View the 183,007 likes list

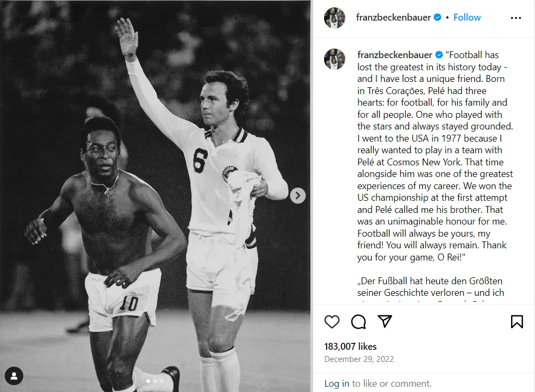350,347
